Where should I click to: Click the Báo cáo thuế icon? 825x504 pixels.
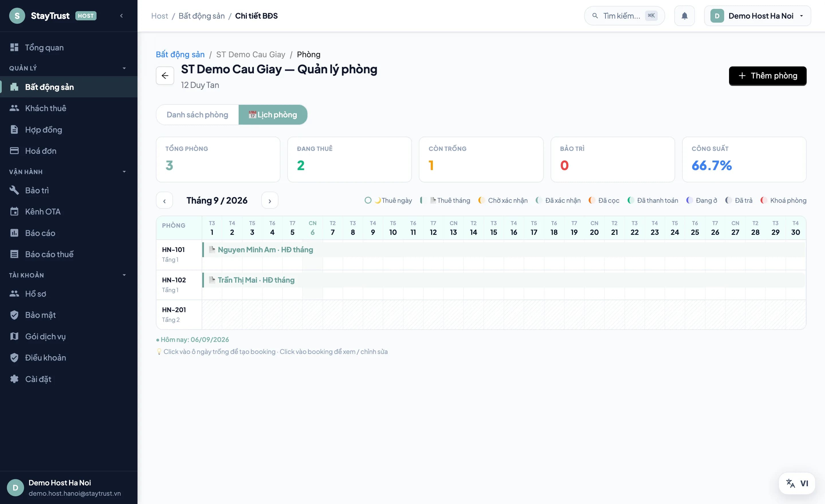(14, 254)
